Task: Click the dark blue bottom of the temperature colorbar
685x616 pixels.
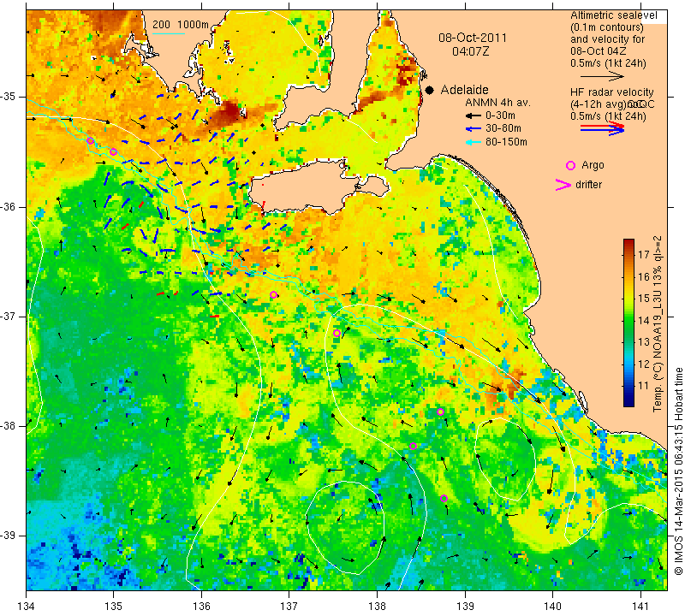Action: pyautogui.click(x=628, y=402)
